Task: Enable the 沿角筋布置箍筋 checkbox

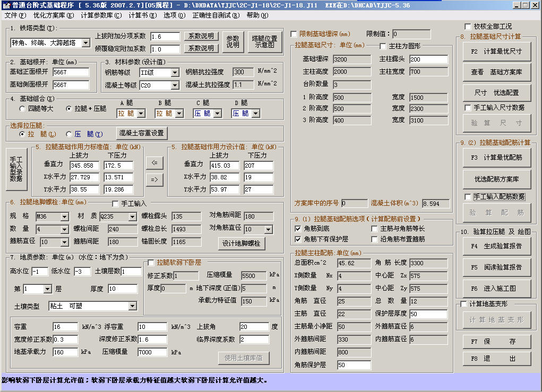Action: point(374,239)
